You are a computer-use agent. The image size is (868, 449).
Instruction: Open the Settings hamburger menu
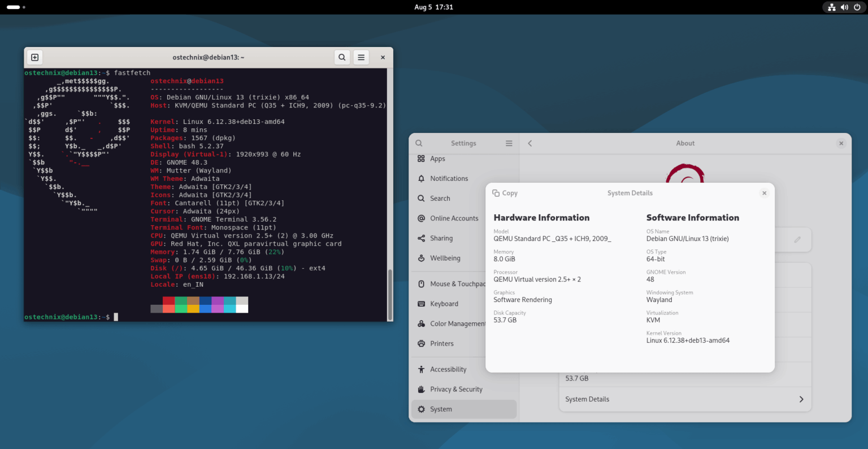pos(508,143)
